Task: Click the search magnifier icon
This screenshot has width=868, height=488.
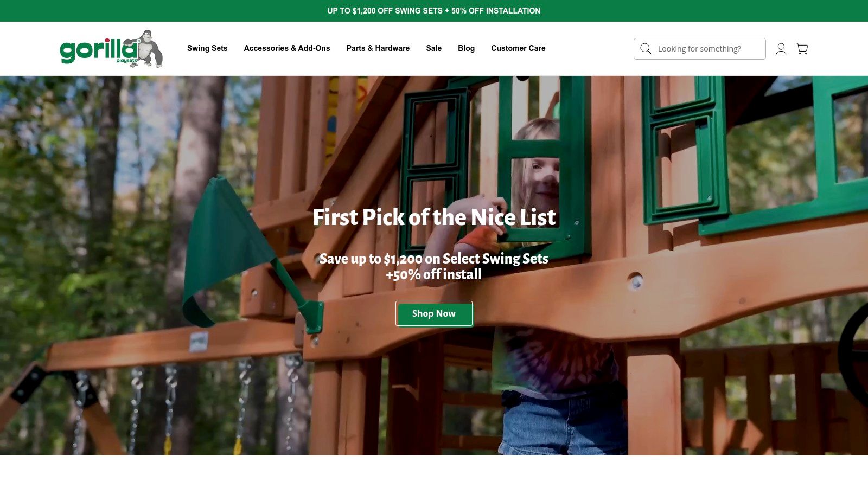Action: pyautogui.click(x=646, y=49)
